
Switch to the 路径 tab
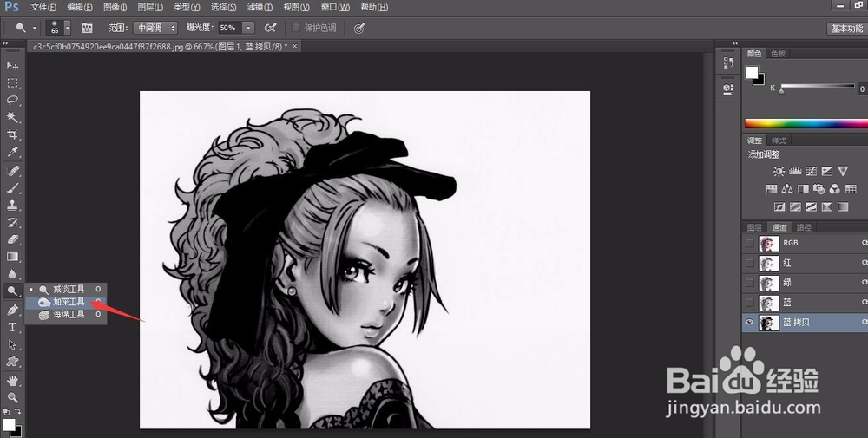click(x=804, y=227)
